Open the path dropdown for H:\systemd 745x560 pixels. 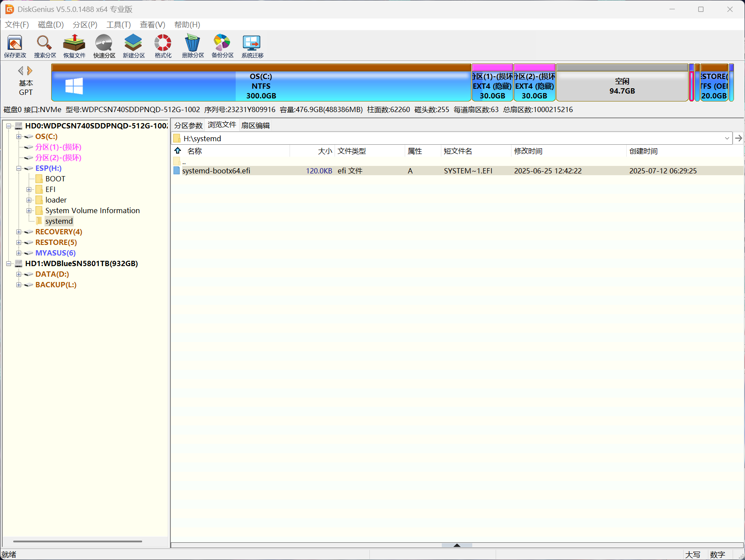tap(726, 139)
